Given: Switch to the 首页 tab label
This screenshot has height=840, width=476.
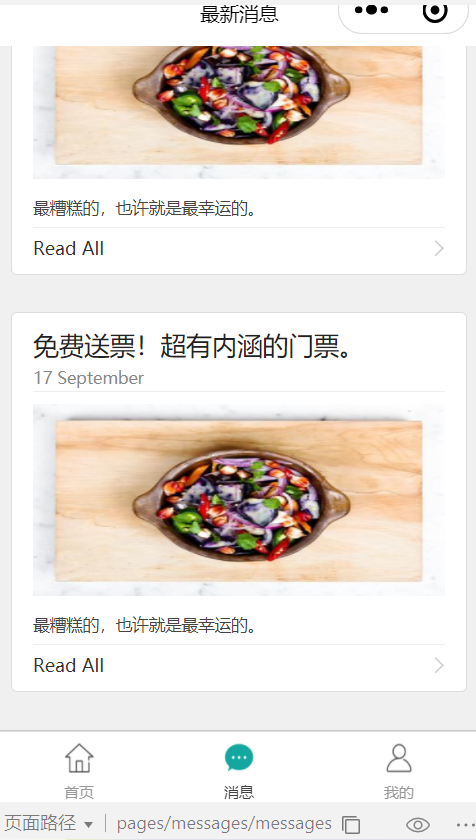Looking at the screenshot, I should (x=79, y=792).
